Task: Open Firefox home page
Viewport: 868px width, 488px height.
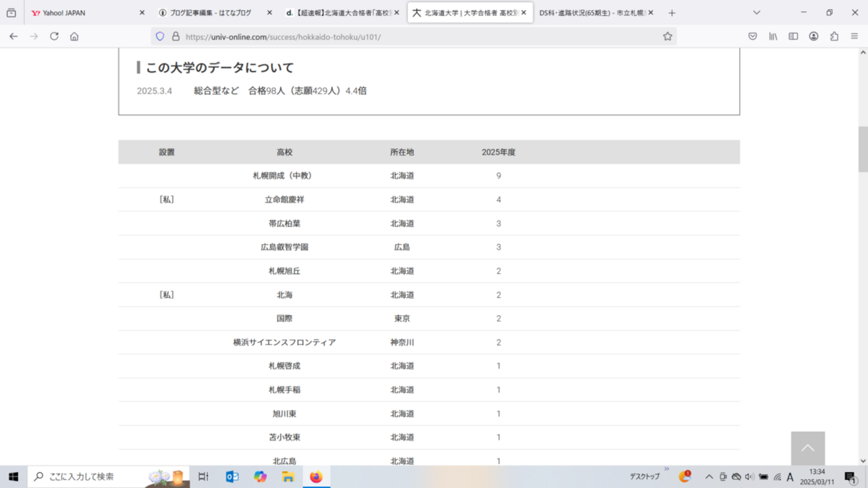Action: pyautogui.click(x=74, y=37)
